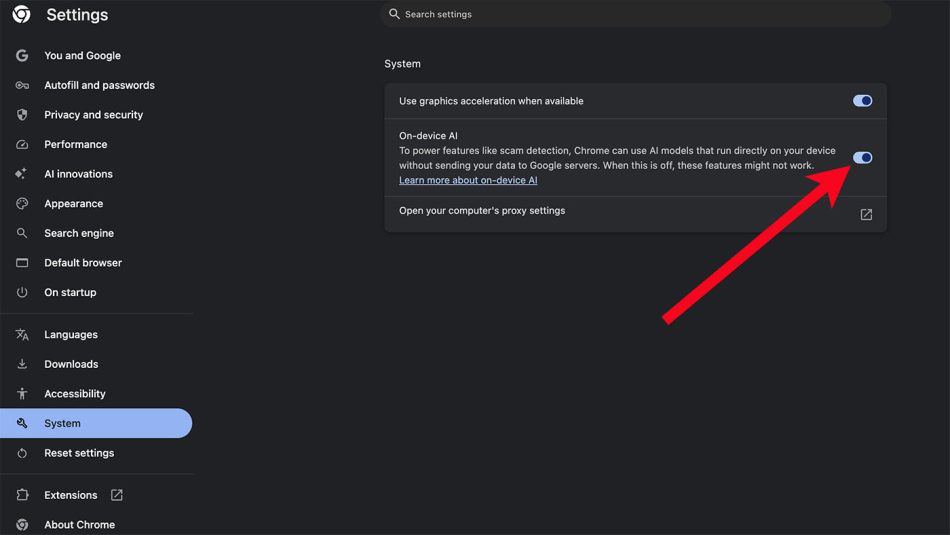
Task: Click the shield icon for Privacy and security
Action: pyautogui.click(x=22, y=115)
